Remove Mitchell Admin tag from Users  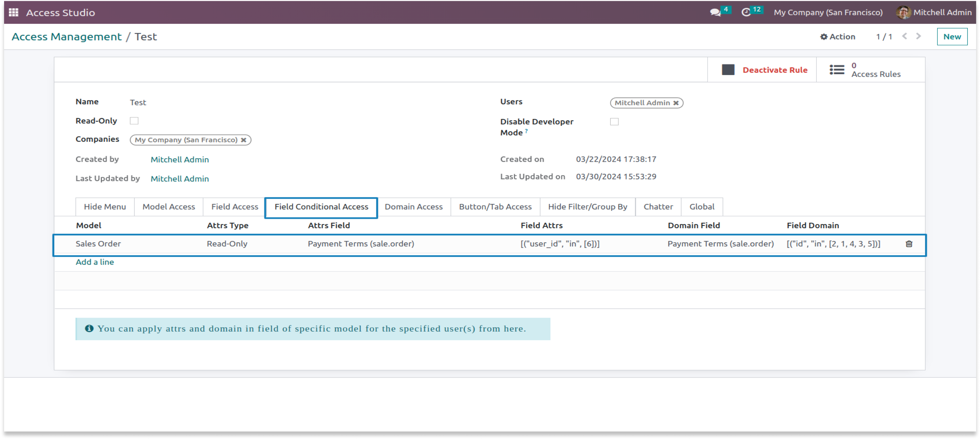point(676,103)
